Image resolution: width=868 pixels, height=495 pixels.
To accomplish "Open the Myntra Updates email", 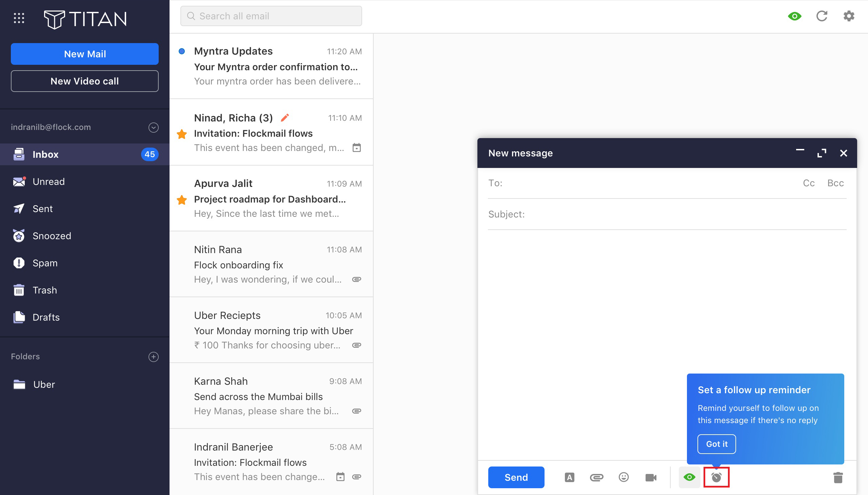I will (x=271, y=66).
